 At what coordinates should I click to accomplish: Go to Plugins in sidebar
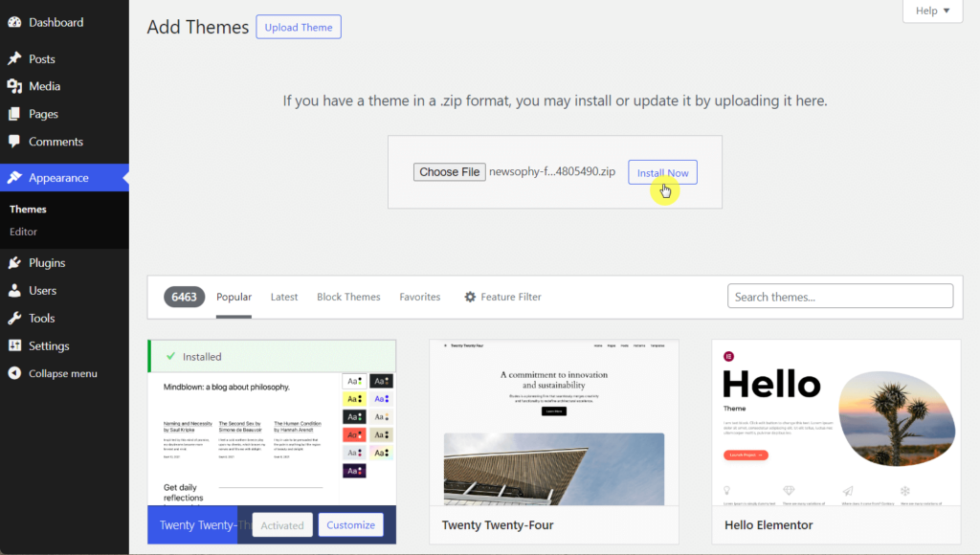point(64,262)
